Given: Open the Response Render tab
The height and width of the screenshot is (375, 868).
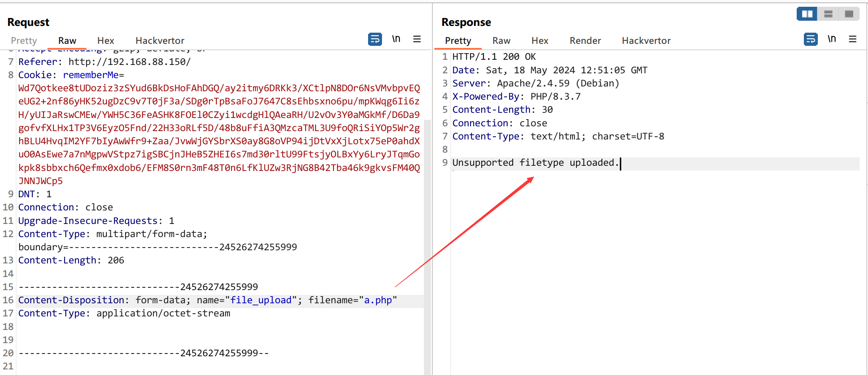Looking at the screenshot, I should 585,41.
